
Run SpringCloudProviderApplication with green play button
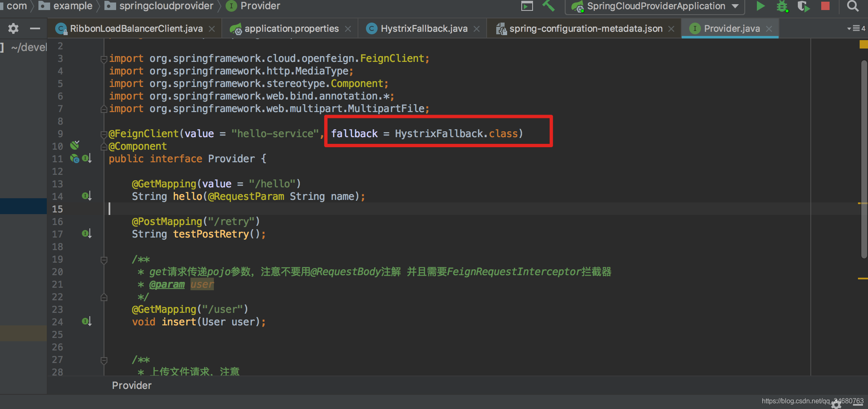(761, 6)
